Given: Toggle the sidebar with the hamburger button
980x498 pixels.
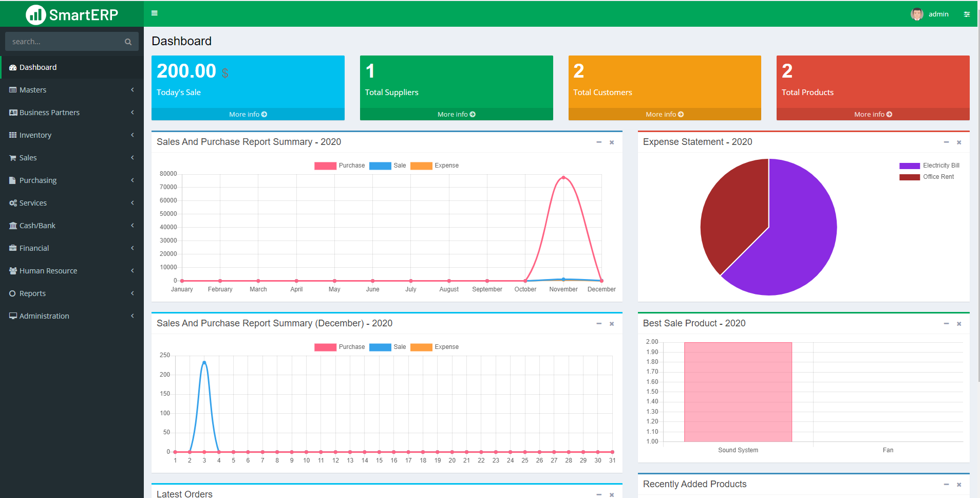Looking at the screenshot, I should [x=154, y=13].
